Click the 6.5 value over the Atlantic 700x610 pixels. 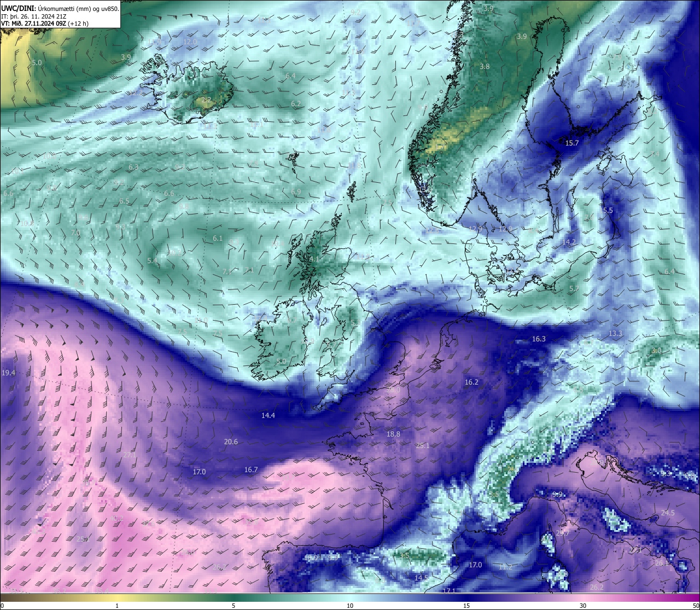click(x=124, y=201)
